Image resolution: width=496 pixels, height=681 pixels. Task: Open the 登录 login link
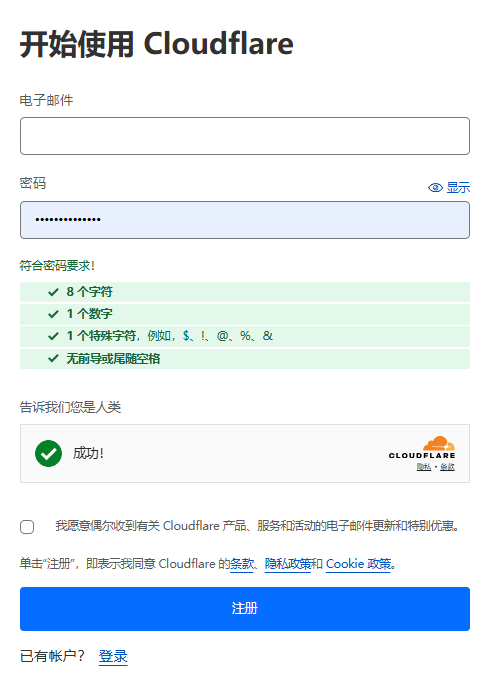[113, 656]
